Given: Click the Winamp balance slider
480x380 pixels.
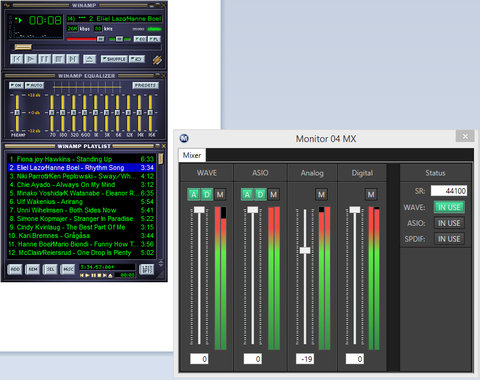Looking at the screenshot, I should pyautogui.click(x=119, y=39).
